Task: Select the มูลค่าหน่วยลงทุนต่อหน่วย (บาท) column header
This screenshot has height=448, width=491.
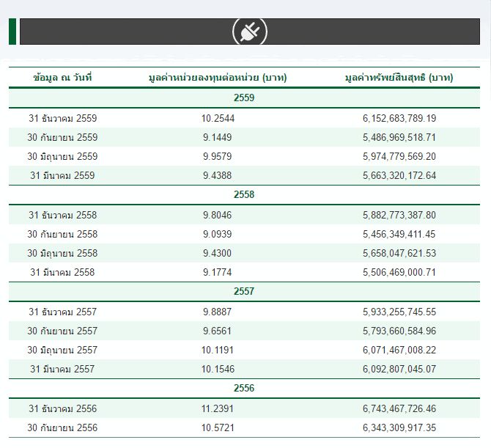Action: click(217, 78)
